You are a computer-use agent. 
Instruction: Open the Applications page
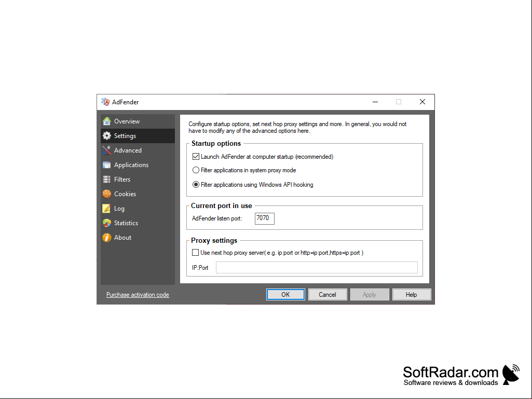(138, 165)
